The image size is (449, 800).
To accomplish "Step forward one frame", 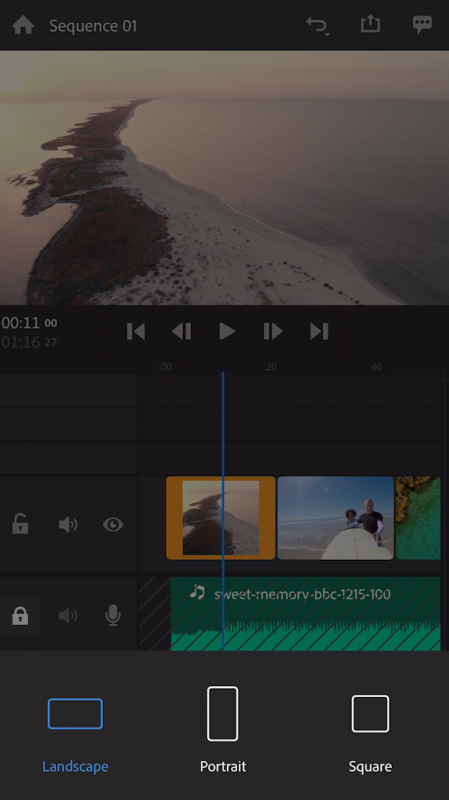I will (x=273, y=332).
